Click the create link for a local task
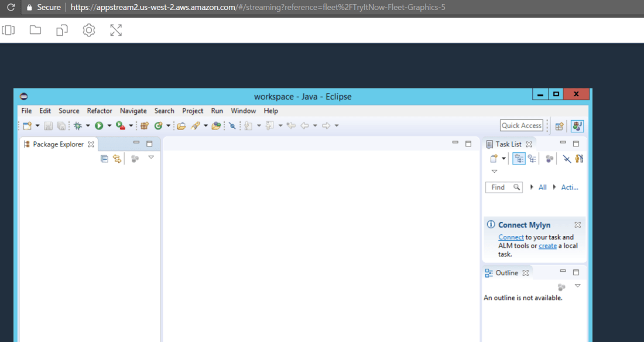This screenshot has height=342, width=644. 547,245
